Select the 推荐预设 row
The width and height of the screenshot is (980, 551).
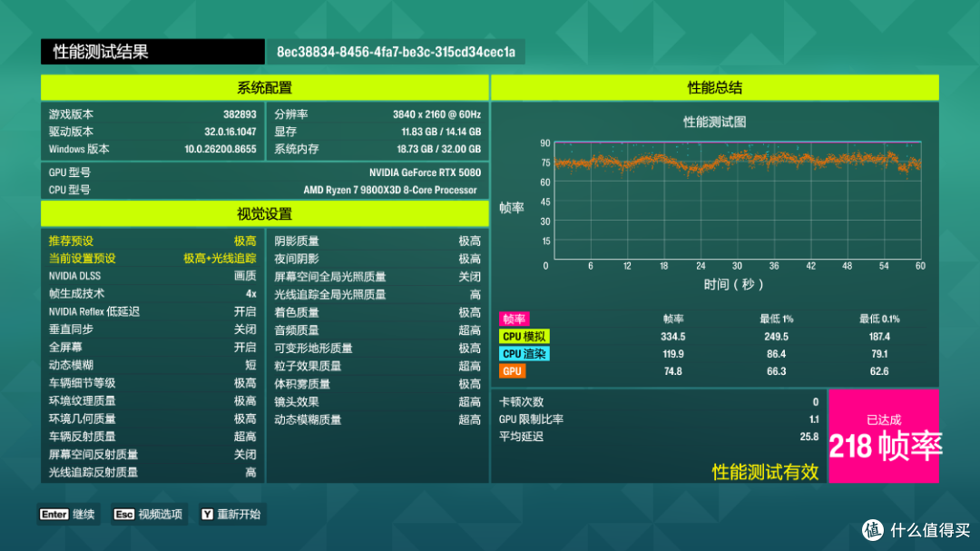coord(152,241)
